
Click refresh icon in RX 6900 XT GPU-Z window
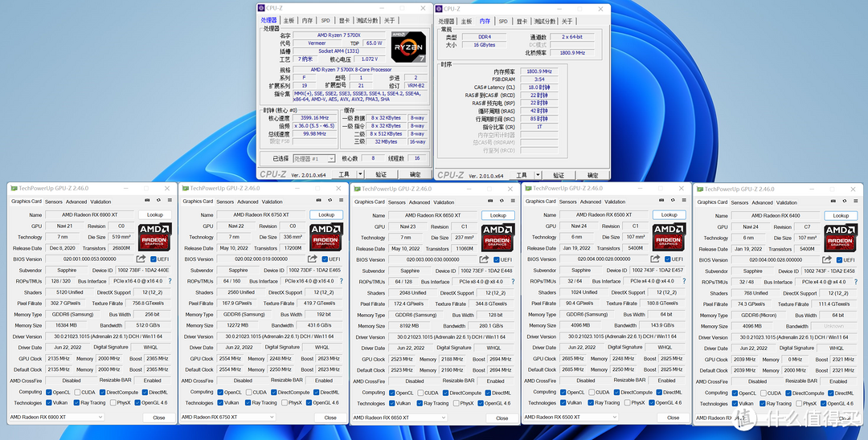coord(158,200)
